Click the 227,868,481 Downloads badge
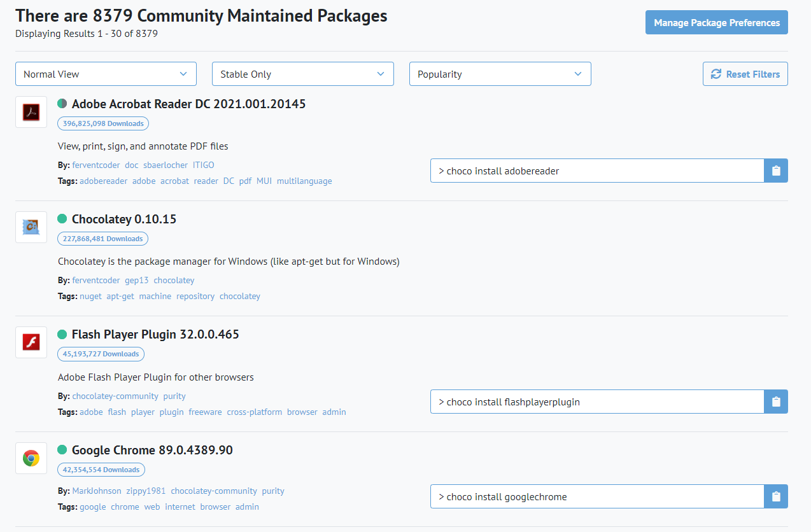The image size is (811, 532). [x=102, y=239]
